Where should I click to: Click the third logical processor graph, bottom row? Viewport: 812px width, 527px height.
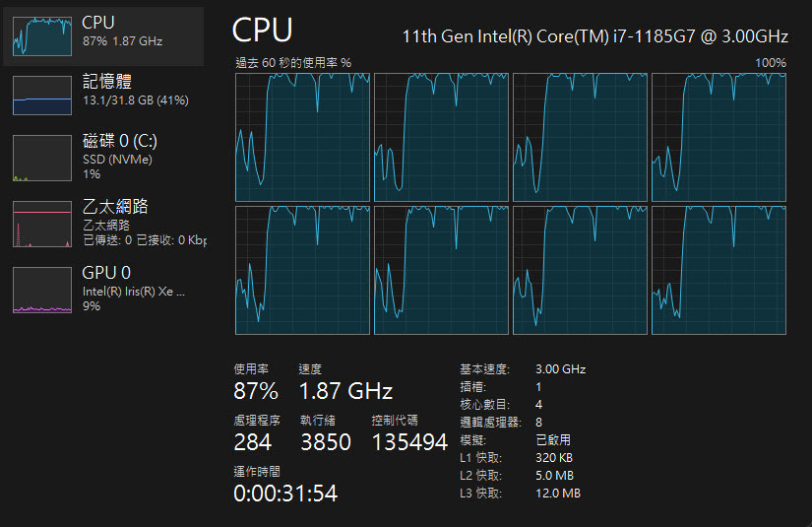coord(580,271)
